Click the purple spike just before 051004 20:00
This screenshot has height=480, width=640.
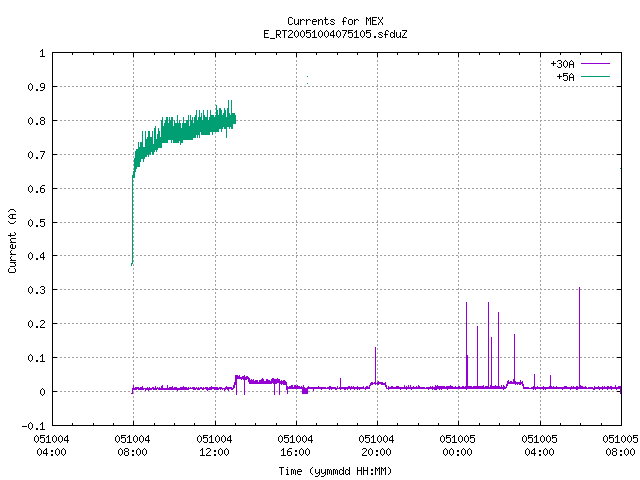[376, 365]
